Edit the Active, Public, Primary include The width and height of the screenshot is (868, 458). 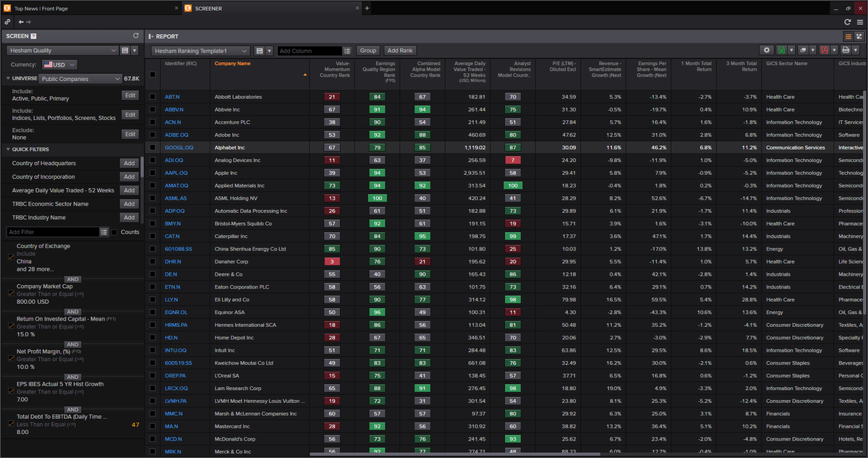point(130,95)
